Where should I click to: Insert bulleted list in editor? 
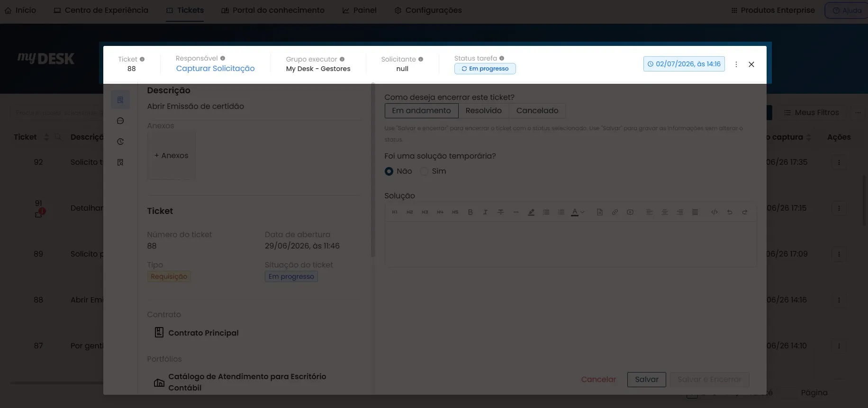(546, 212)
